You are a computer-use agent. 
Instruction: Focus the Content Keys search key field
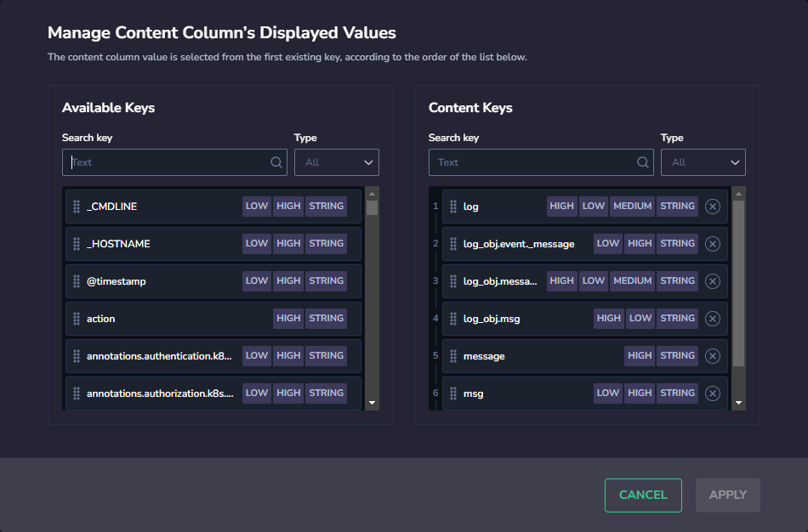541,162
